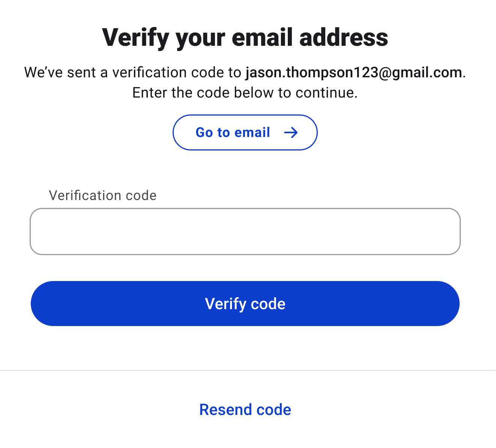Click the "We've sent a verification code to" text
Viewport: 496px width, 448px height.
coord(132,72)
